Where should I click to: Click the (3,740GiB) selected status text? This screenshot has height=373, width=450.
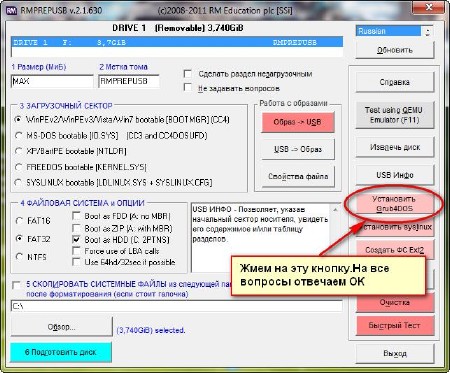[x=151, y=331]
